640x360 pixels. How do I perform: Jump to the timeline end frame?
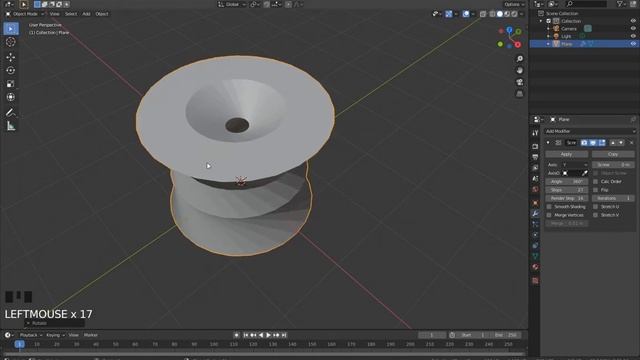284,335
